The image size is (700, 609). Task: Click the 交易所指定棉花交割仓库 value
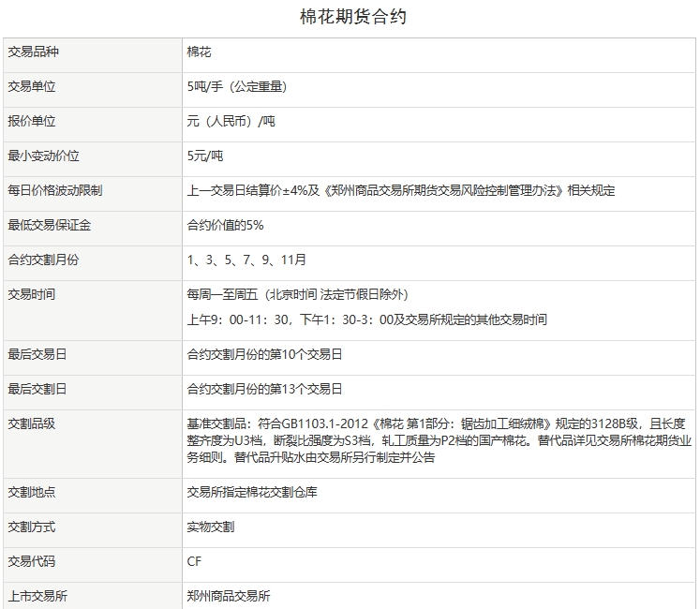[252, 492]
